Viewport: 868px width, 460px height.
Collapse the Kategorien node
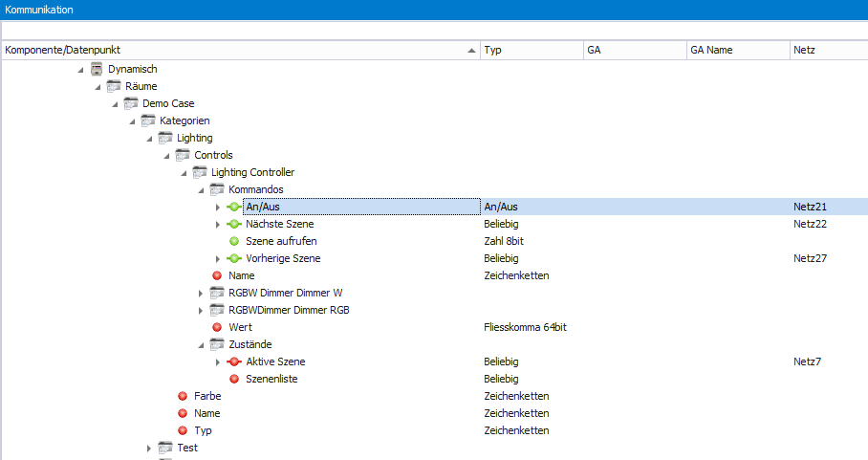pyautogui.click(x=132, y=121)
